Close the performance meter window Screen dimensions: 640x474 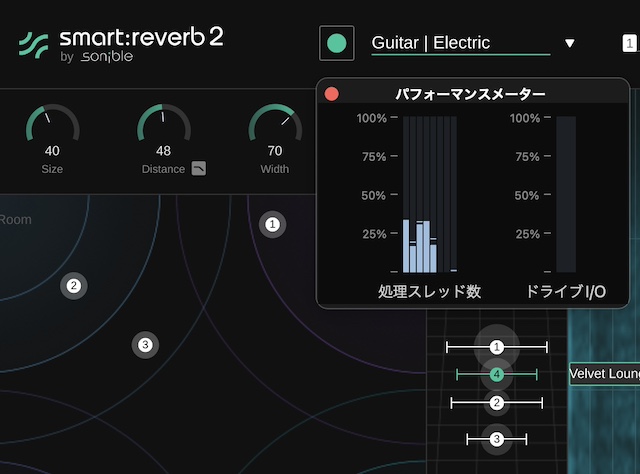click(332, 94)
